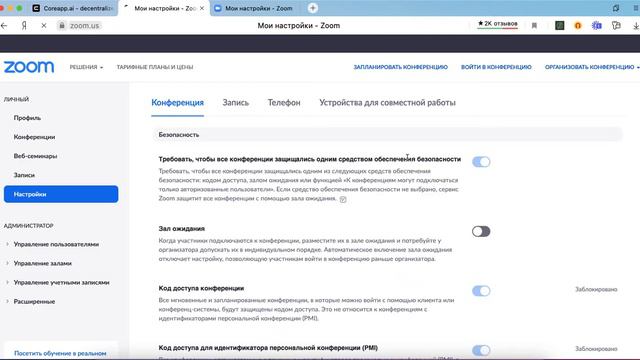Click the lock icon next to zoom.us
640x360 pixels.
point(62,26)
